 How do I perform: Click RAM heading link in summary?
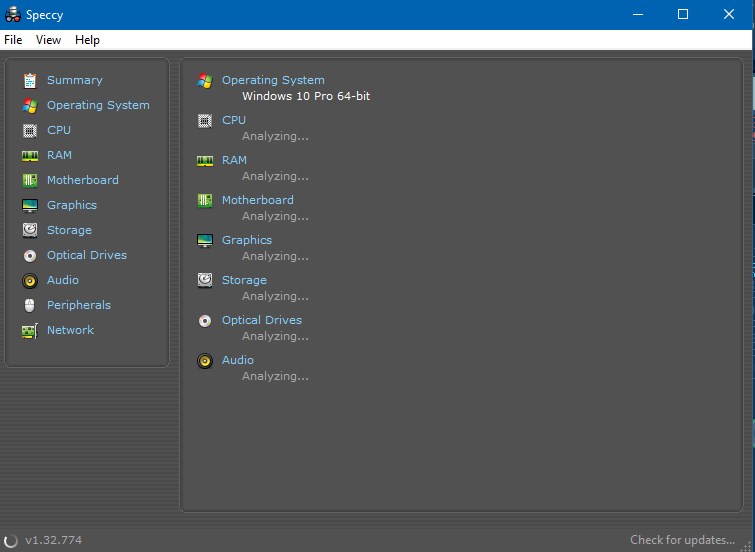pos(234,160)
